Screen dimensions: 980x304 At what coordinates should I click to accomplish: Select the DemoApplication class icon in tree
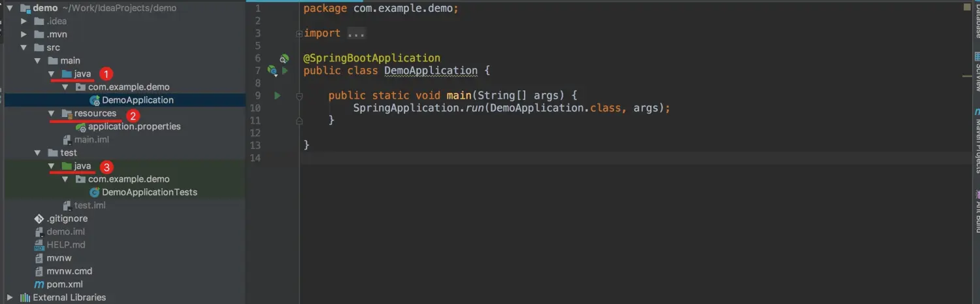coord(95,100)
